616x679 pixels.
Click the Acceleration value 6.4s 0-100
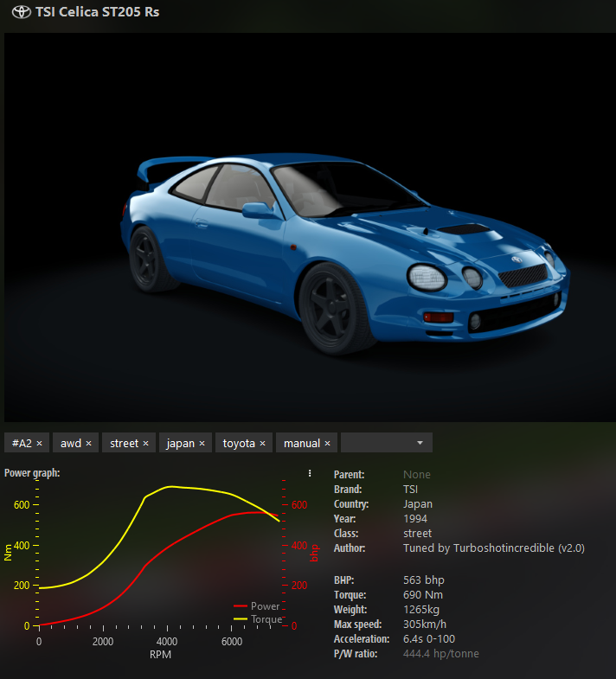(429, 639)
